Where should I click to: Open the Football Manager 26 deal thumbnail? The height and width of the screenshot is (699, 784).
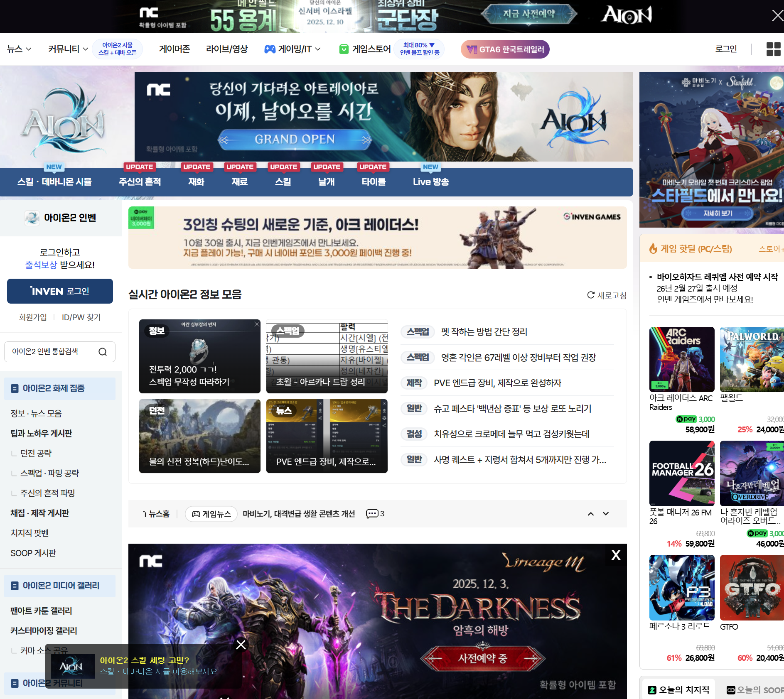(x=682, y=473)
